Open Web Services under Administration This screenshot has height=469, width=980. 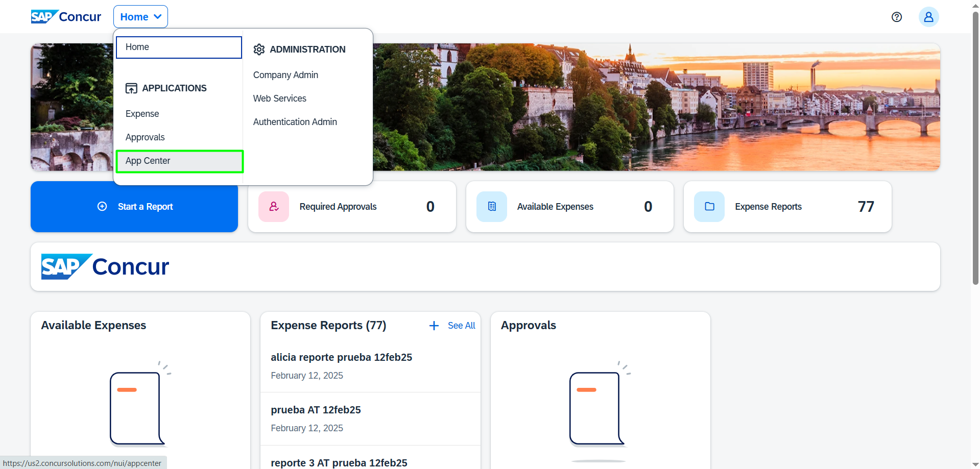pyautogui.click(x=279, y=98)
